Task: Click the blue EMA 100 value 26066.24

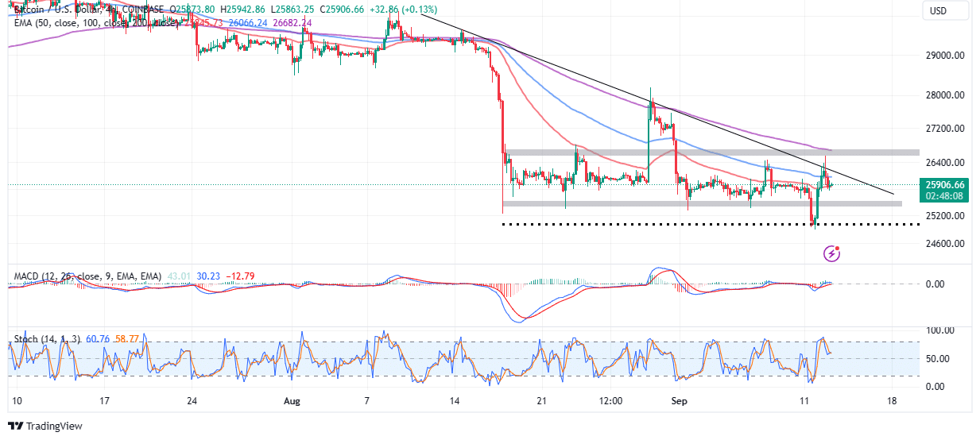Action: pyautogui.click(x=246, y=23)
